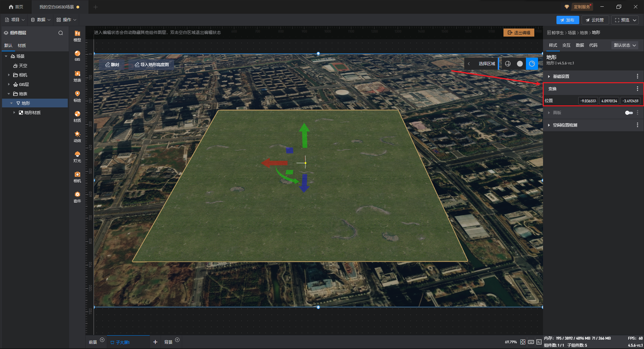Click the plus circle next to 前景
The height and width of the screenshot is (349, 644).
(102, 340)
